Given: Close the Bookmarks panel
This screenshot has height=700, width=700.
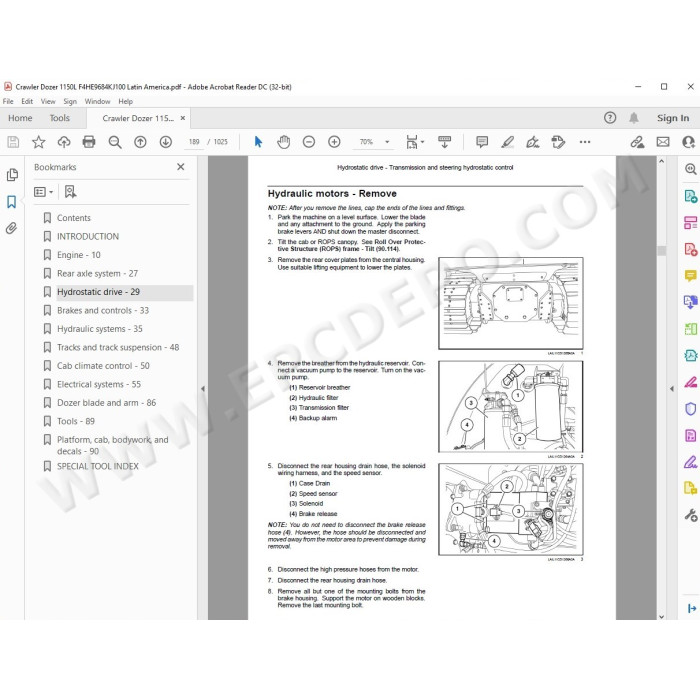Looking at the screenshot, I should pyautogui.click(x=180, y=167).
